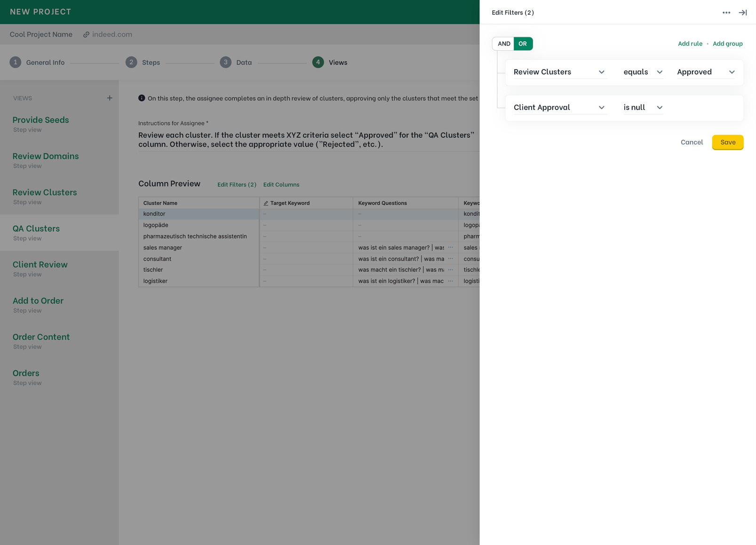Viewport: 756px width, 545px height.
Task: Switch filter logic to AND
Action: click(503, 44)
